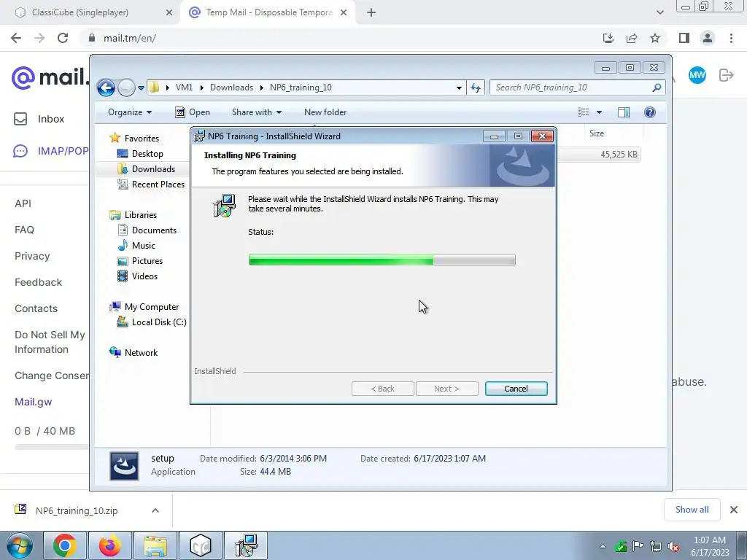Click VM1 in the address breadcrumb
747x560 pixels.
tap(184, 87)
